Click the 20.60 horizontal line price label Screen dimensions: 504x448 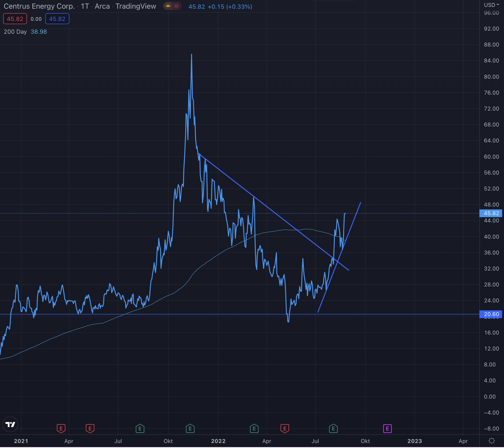tap(491, 314)
